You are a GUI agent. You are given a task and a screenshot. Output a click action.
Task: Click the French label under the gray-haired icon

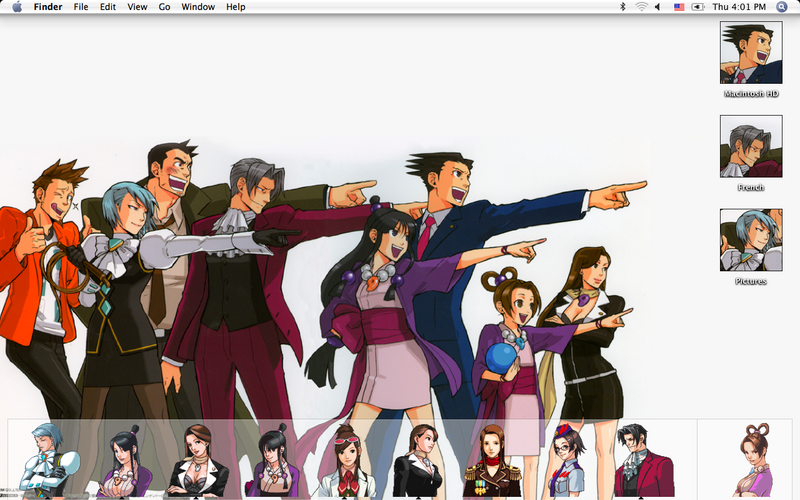tap(751, 188)
